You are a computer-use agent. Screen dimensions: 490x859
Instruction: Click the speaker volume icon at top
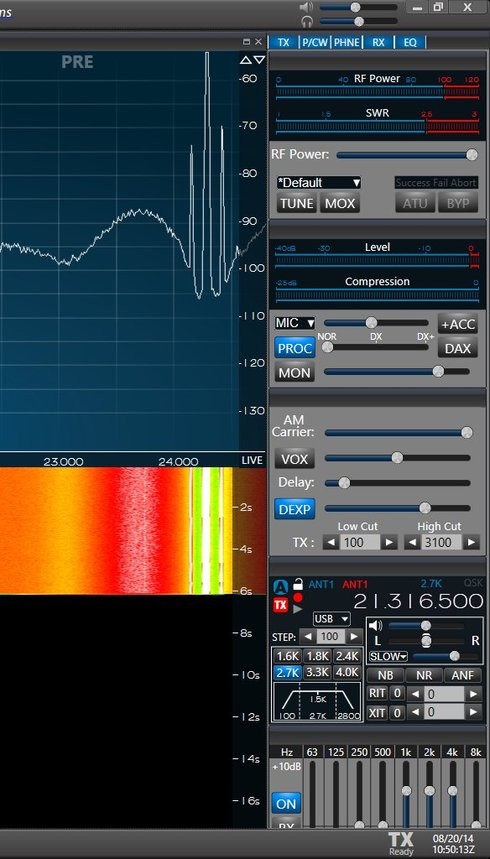307,7
